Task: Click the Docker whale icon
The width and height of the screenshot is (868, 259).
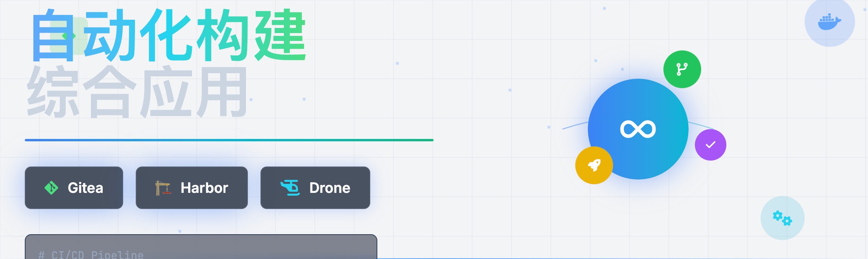Action: (829, 22)
